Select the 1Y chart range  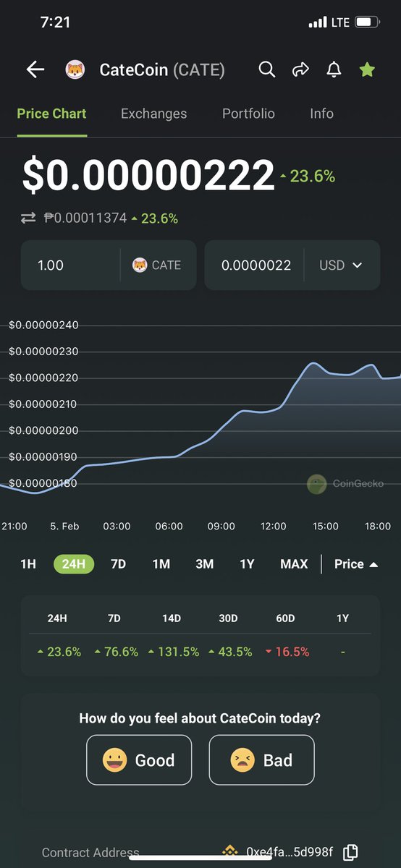tap(248, 564)
